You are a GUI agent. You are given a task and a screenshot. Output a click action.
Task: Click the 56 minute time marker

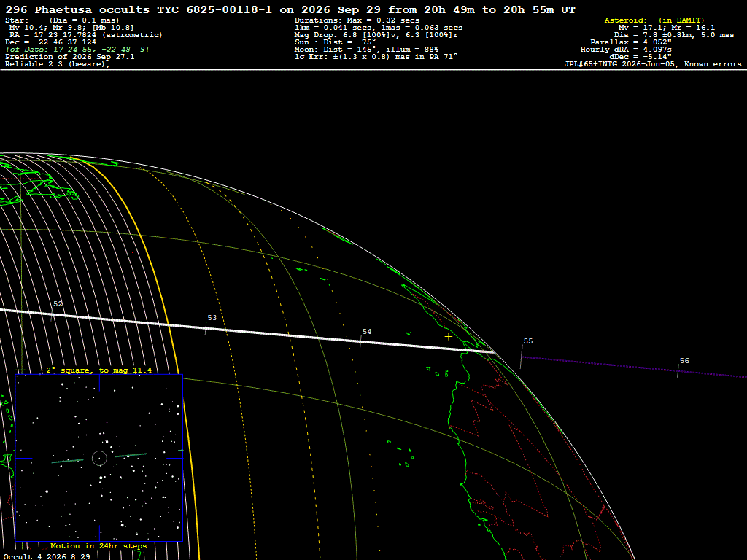pos(684,360)
